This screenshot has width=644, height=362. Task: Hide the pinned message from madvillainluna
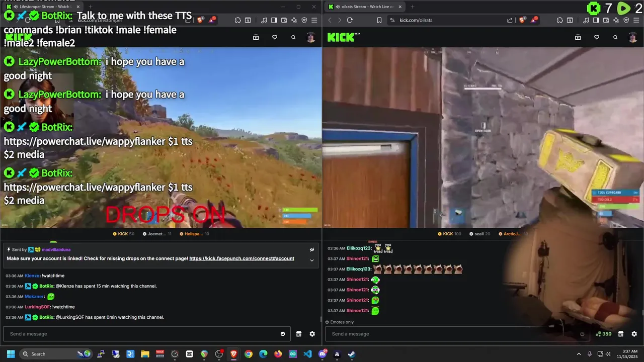pos(312,249)
